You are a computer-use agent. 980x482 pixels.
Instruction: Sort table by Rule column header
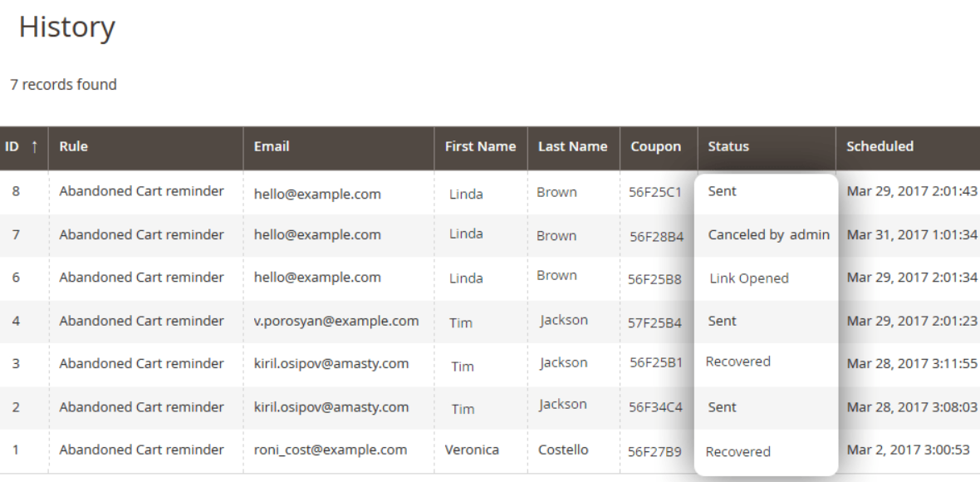73,146
